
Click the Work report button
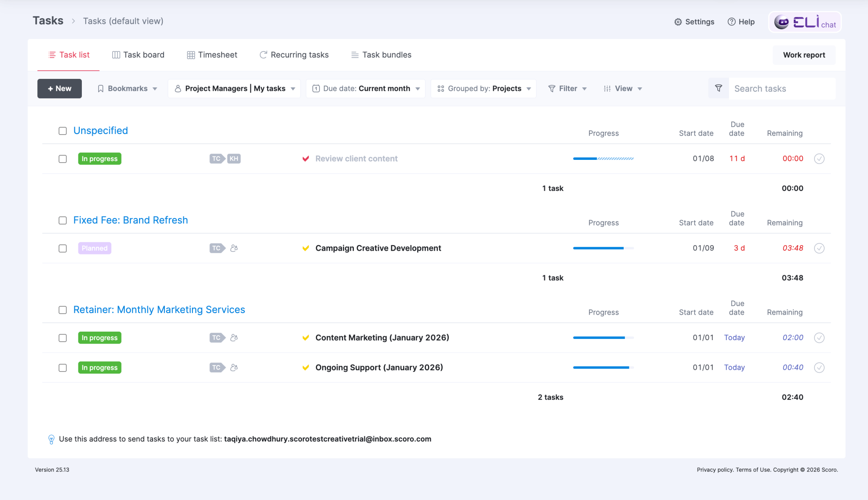(804, 55)
